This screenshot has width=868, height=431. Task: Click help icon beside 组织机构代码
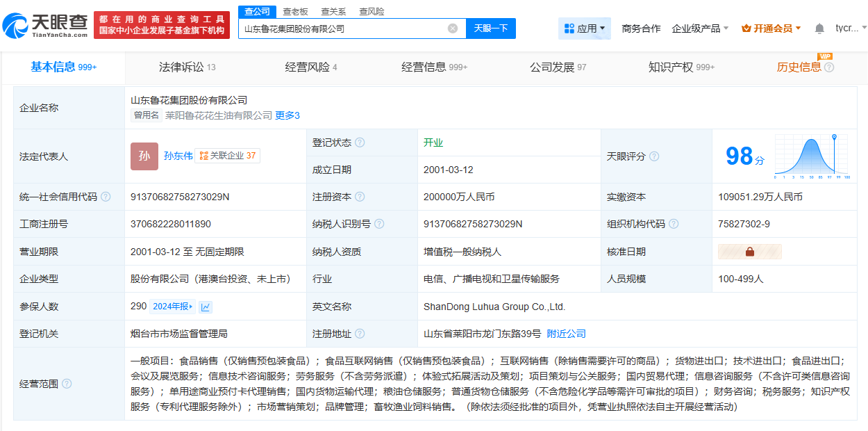[x=674, y=224]
